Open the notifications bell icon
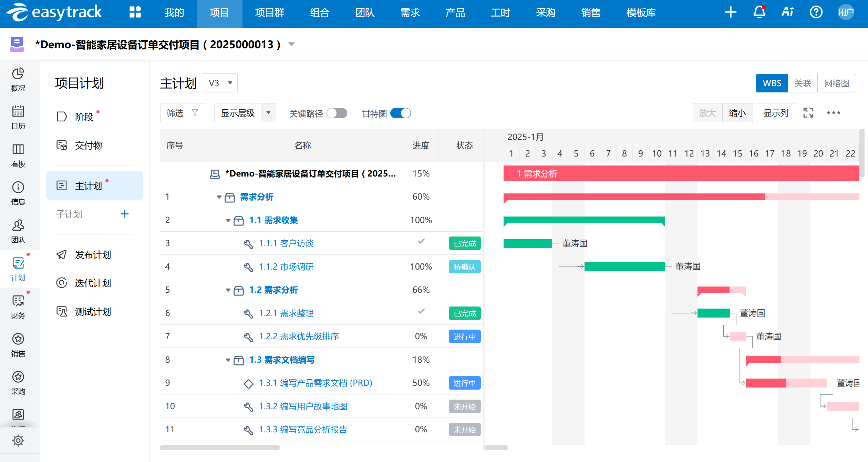The height and width of the screenshot is (462, 868). click(759, 12)
